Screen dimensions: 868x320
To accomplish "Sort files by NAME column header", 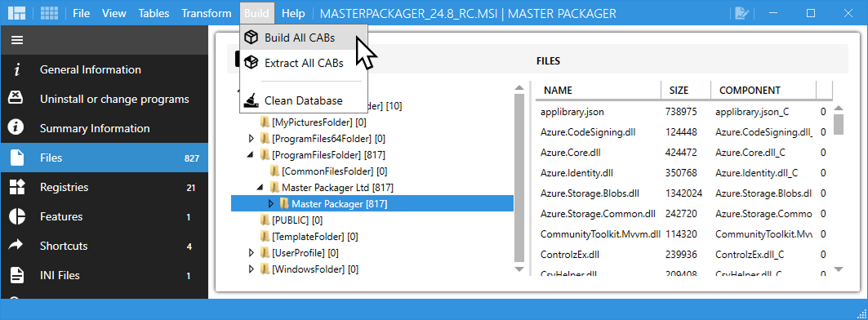I will [599, 91].
